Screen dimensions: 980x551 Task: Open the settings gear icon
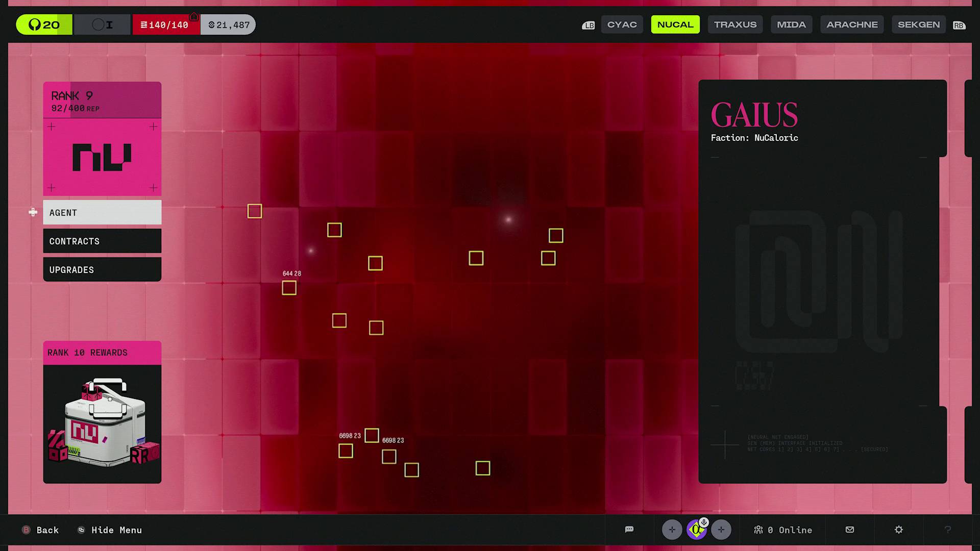[x=899, y=530]
